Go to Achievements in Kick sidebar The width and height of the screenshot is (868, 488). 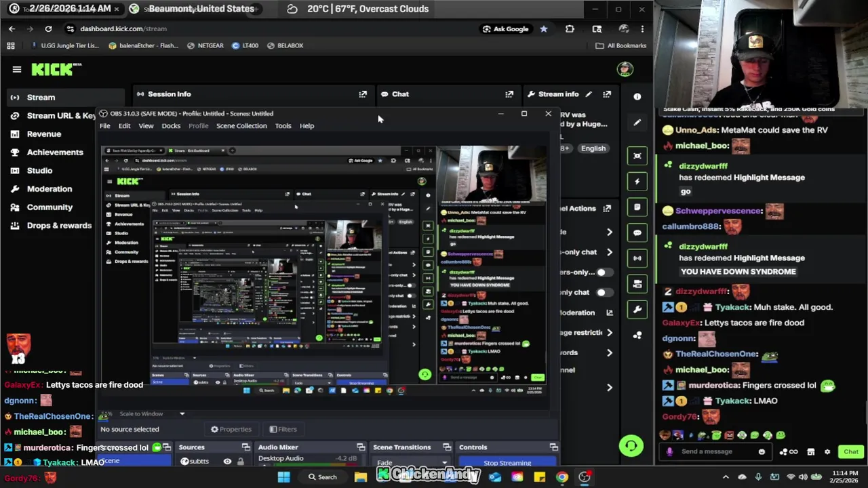coord(55,152)
